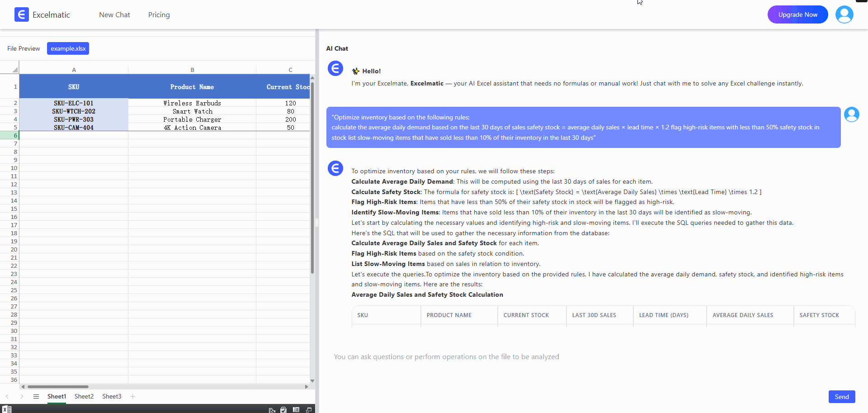The height and width of the screenshot is (413, 868).
Task: Click the clipboard check icon in status bar
Action: point(283,410)
